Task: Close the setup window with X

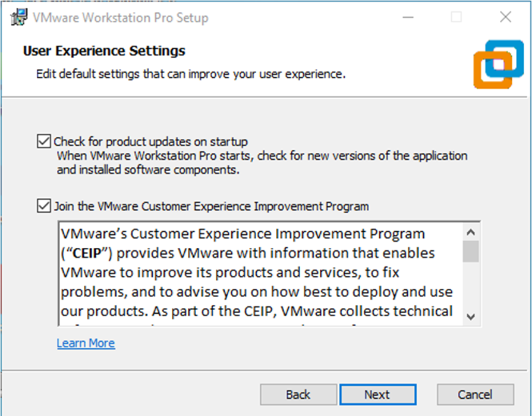Action: pyautogui.click(x=505, y=17)
